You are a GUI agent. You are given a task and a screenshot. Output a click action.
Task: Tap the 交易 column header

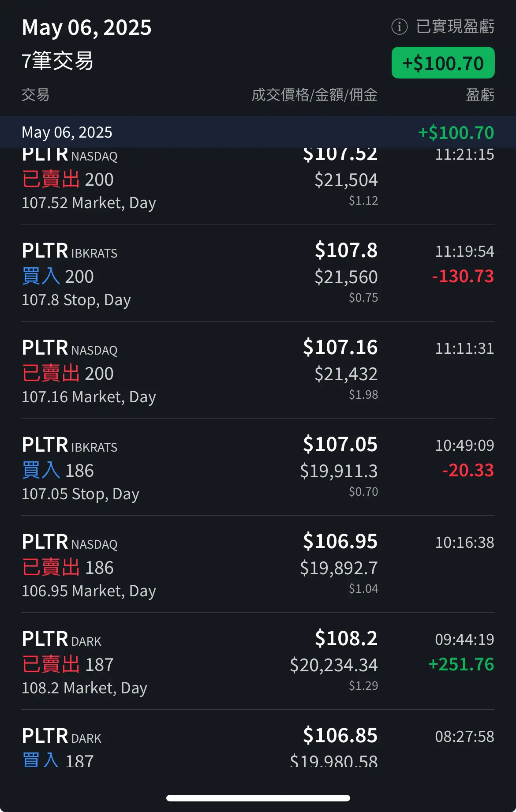tap(35, 95)
